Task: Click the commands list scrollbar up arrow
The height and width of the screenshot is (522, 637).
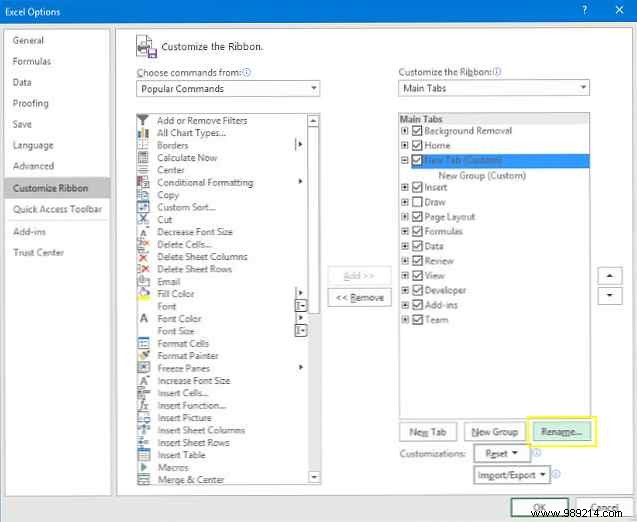Action: tap(313, 121)
